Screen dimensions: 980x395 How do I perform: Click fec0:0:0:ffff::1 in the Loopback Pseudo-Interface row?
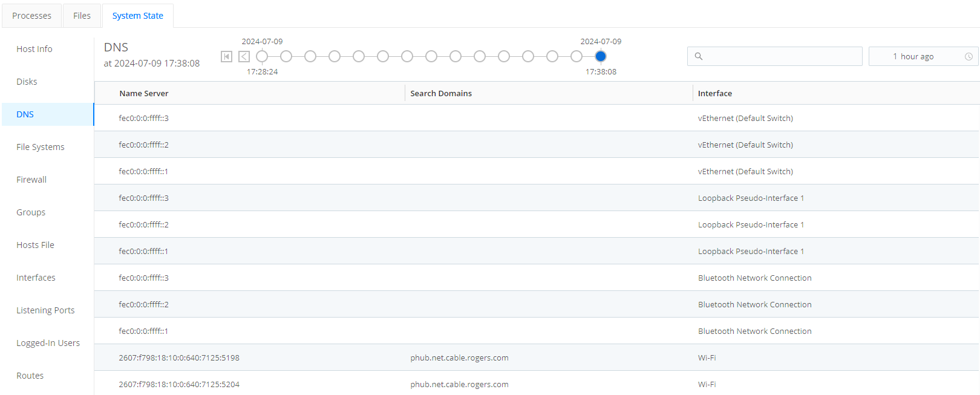click(143, 251)
